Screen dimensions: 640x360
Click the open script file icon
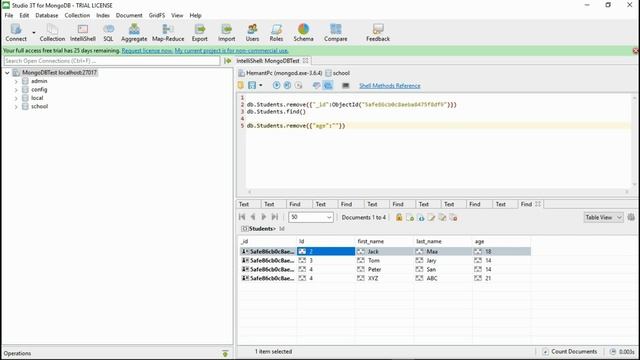coord(241,85)
